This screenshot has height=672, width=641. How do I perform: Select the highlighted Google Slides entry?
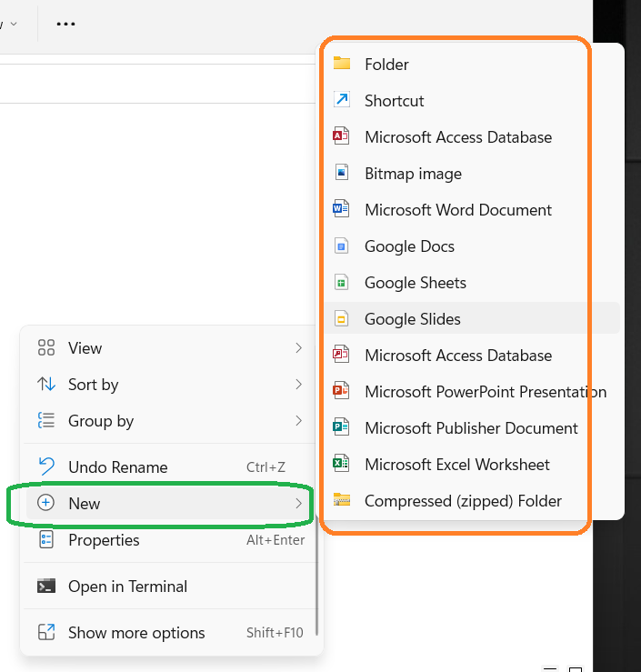tap(472, 319)
